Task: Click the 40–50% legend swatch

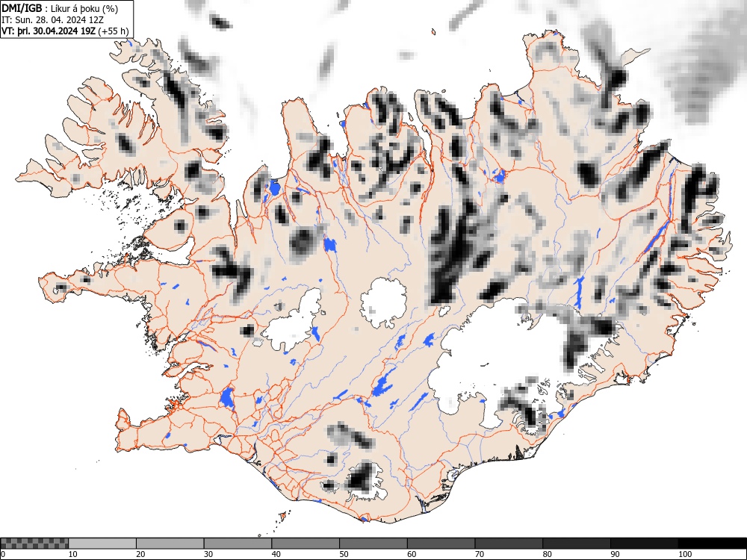Action: tap(306, 544)
